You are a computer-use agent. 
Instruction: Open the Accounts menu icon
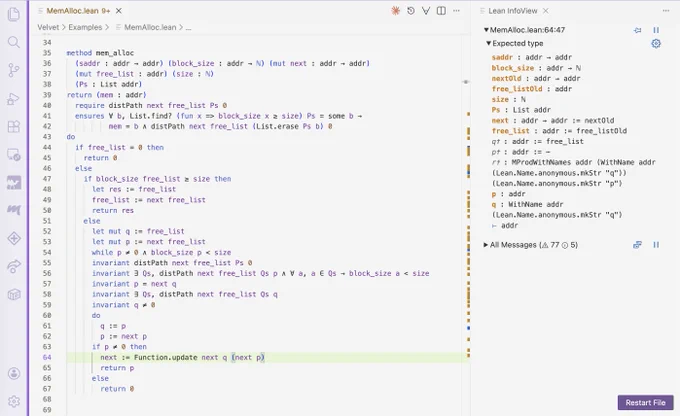14,373
